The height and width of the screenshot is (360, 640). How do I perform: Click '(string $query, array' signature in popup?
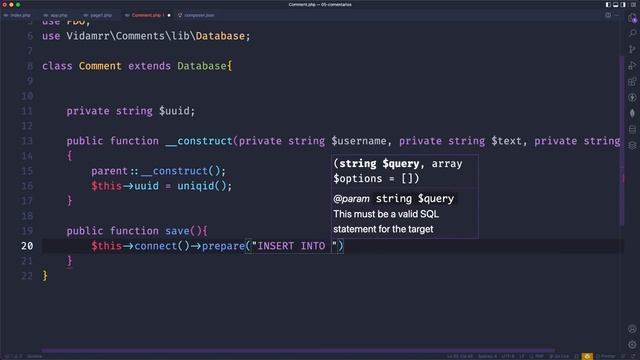(x=398, y=164)
